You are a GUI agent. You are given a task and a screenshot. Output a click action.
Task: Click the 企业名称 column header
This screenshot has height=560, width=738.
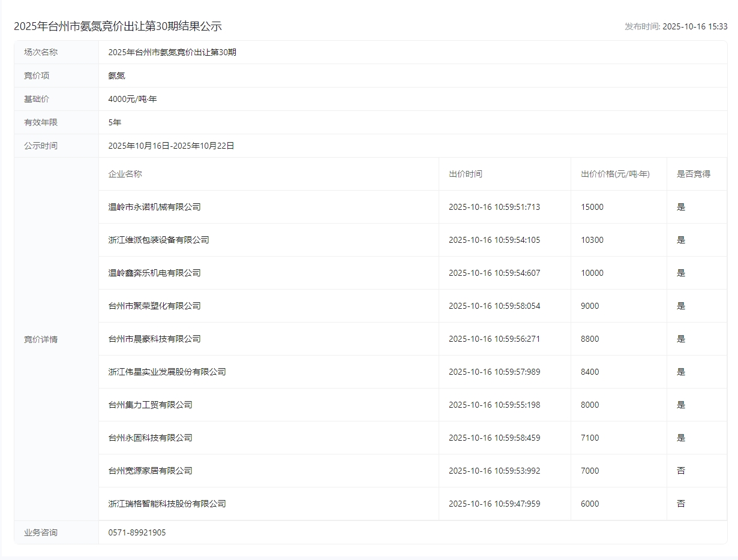tap(125, 174)
